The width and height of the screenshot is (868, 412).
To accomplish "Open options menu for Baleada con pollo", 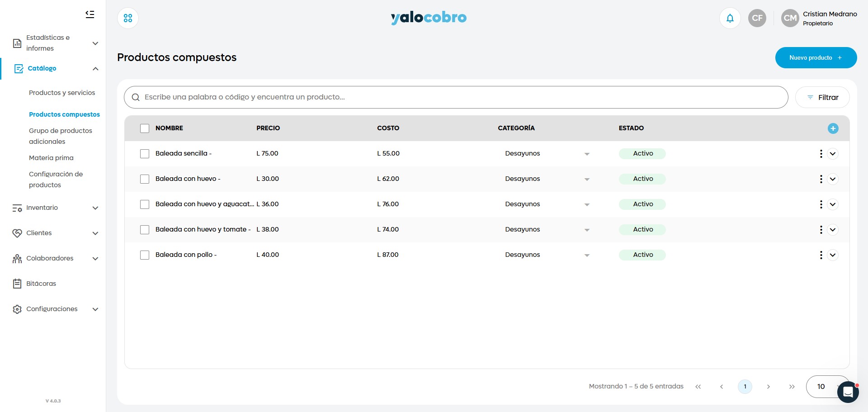I will click(821, 255).
